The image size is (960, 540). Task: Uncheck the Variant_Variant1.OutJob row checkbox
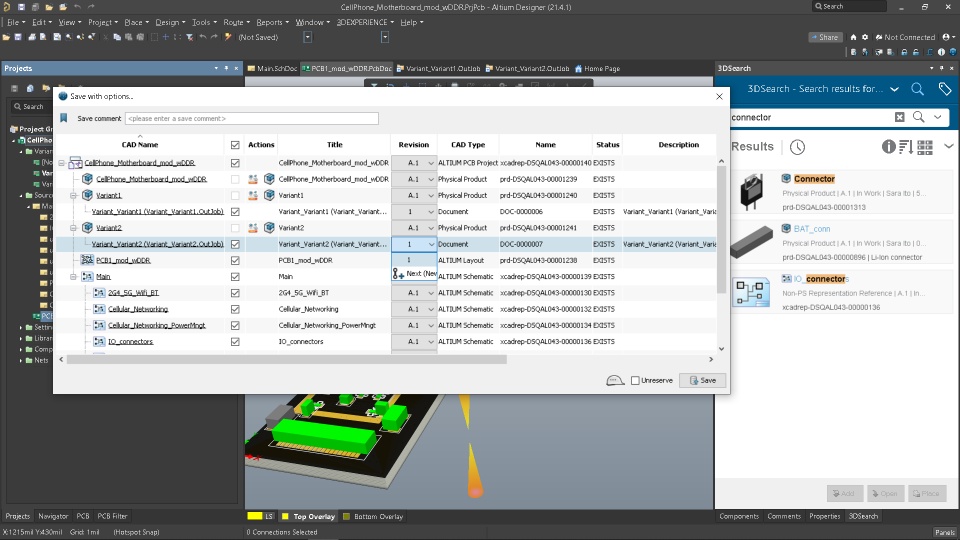point(235,212)
